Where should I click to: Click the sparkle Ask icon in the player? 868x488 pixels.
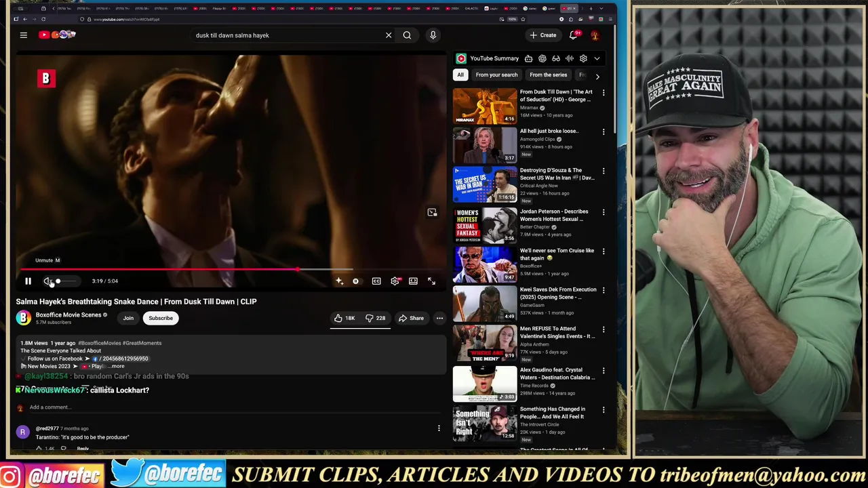point(339,281)
